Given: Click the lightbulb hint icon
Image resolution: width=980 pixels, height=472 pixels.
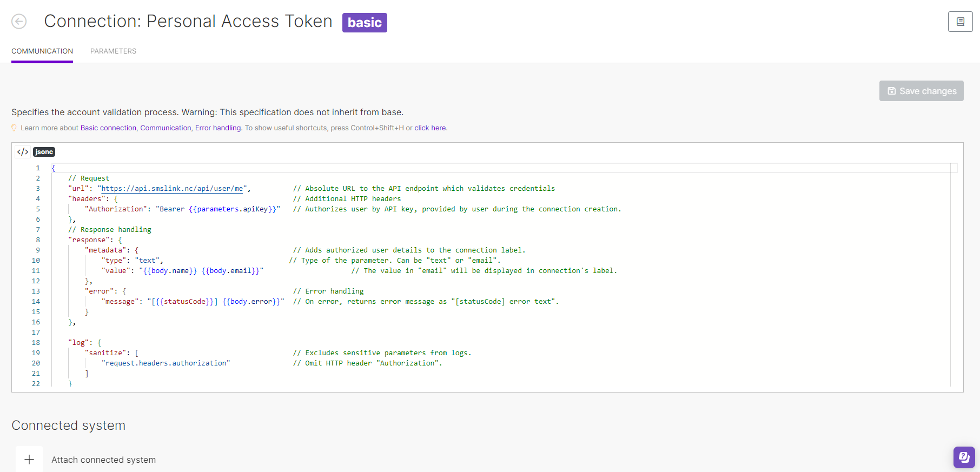Looking at the screenshot, I should [x=15, y=128].
